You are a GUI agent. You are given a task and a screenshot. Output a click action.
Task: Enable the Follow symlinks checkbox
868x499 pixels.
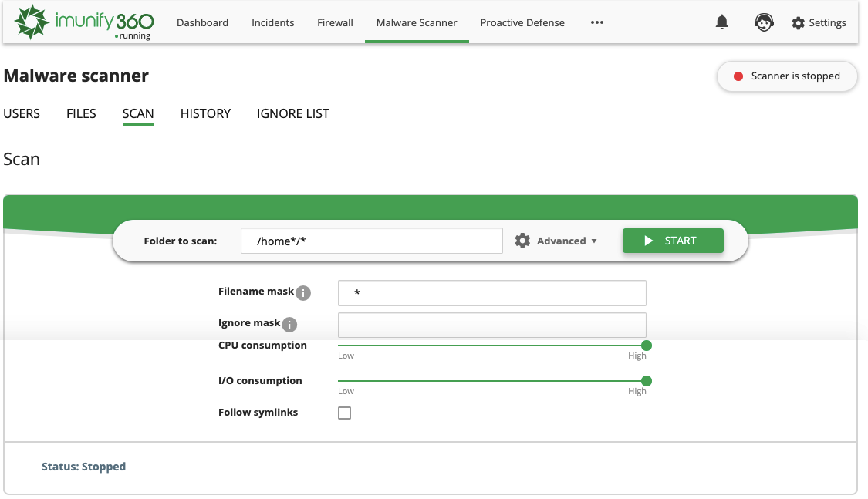344,413
